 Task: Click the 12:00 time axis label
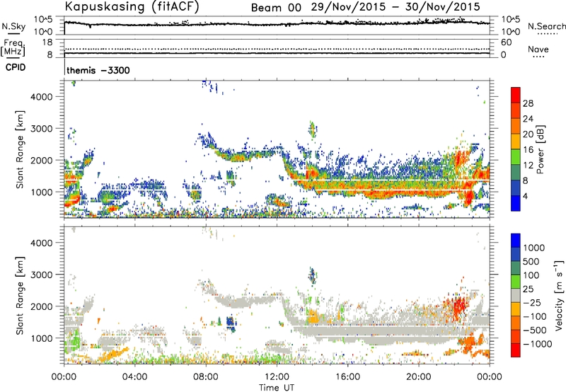[x=277, y=377]
